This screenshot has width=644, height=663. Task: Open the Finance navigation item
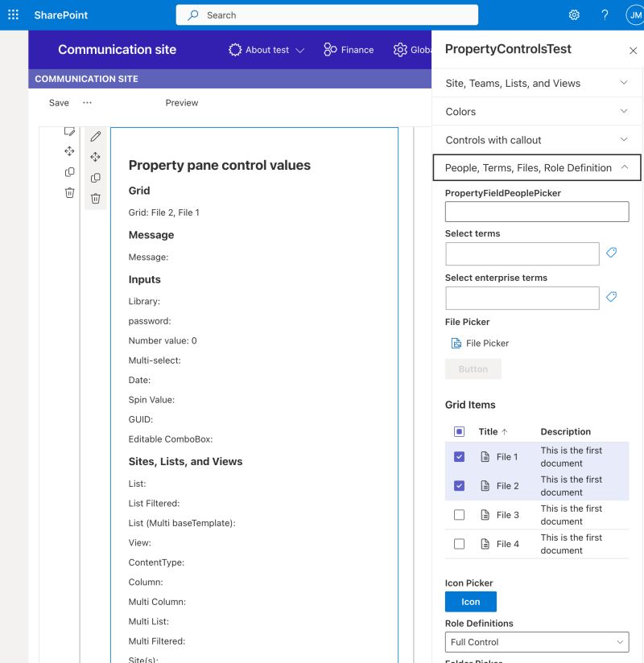pyautogui.click(x=349, y=50)
